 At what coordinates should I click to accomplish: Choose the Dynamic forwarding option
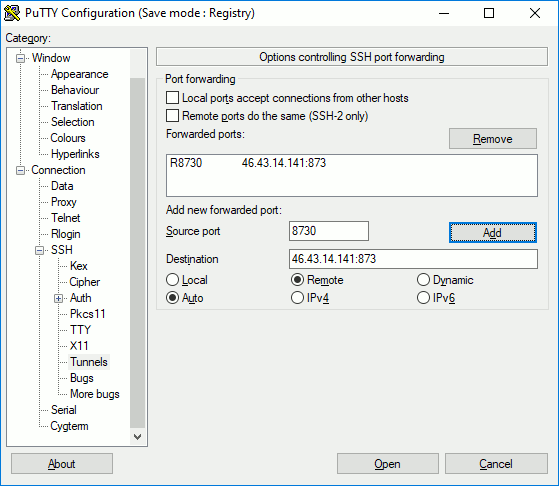click(x=423, y=280)
